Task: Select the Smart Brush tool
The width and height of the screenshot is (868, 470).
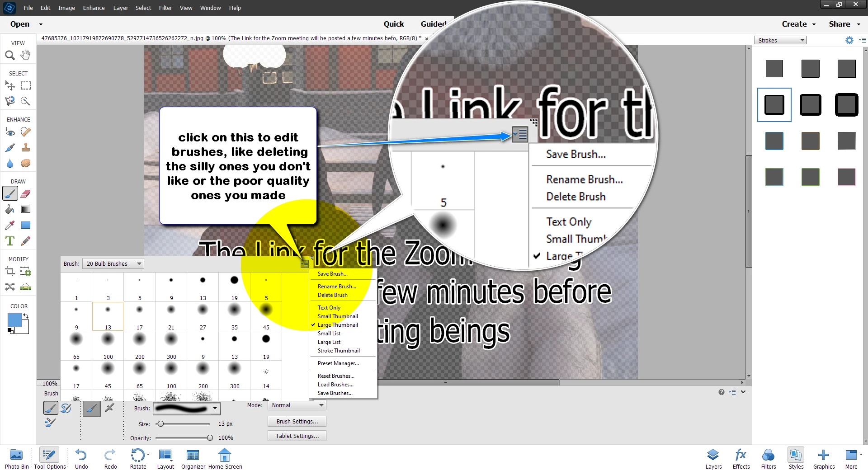Action: point(10,147)
